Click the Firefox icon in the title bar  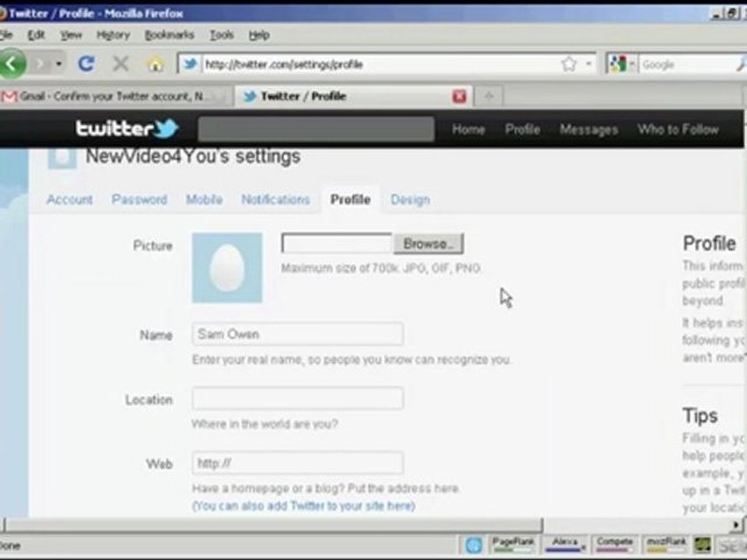(x=2, y=13)
